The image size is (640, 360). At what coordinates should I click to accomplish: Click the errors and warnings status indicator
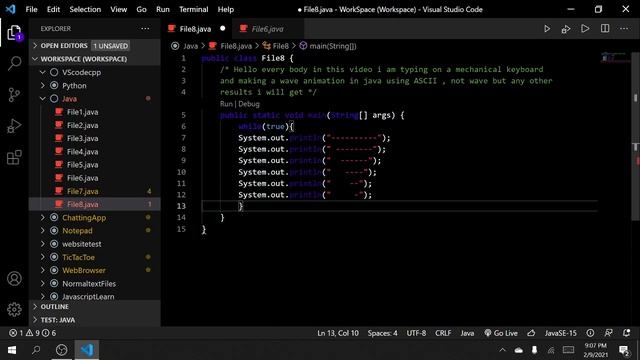tap(33, 333)
